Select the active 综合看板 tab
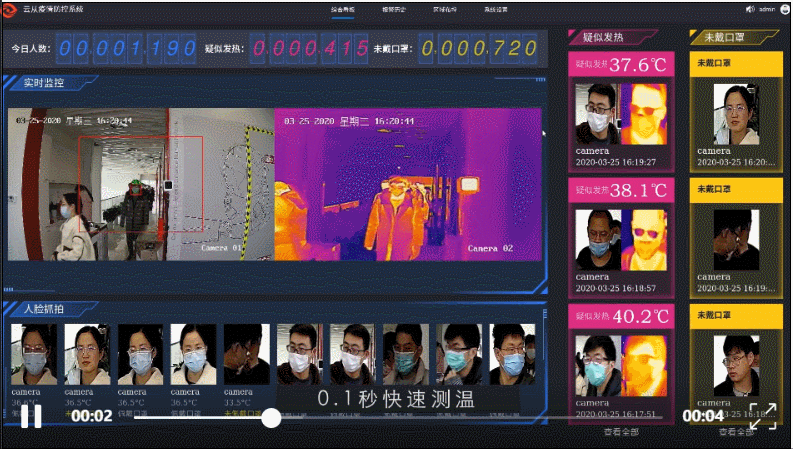 343,10
